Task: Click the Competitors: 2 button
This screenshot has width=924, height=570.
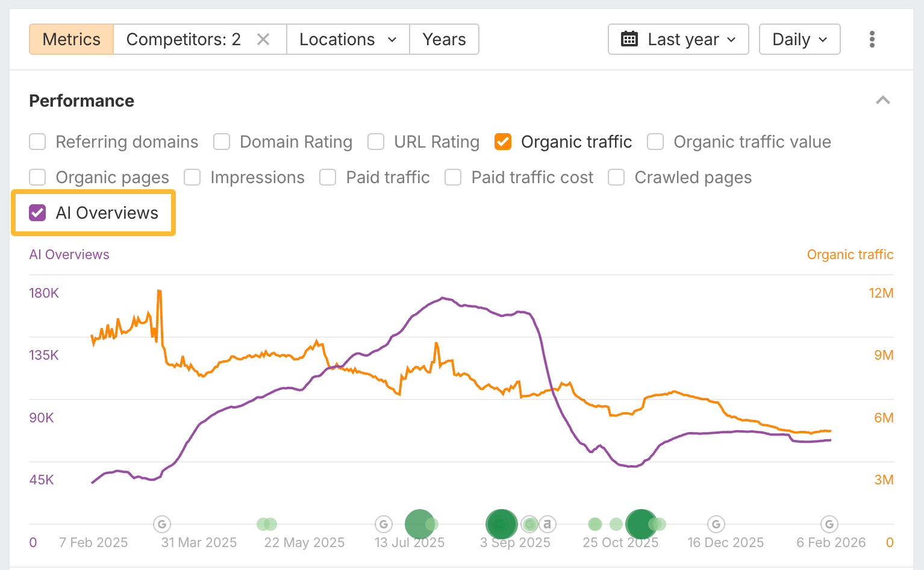Action: [x=184, y=39]
